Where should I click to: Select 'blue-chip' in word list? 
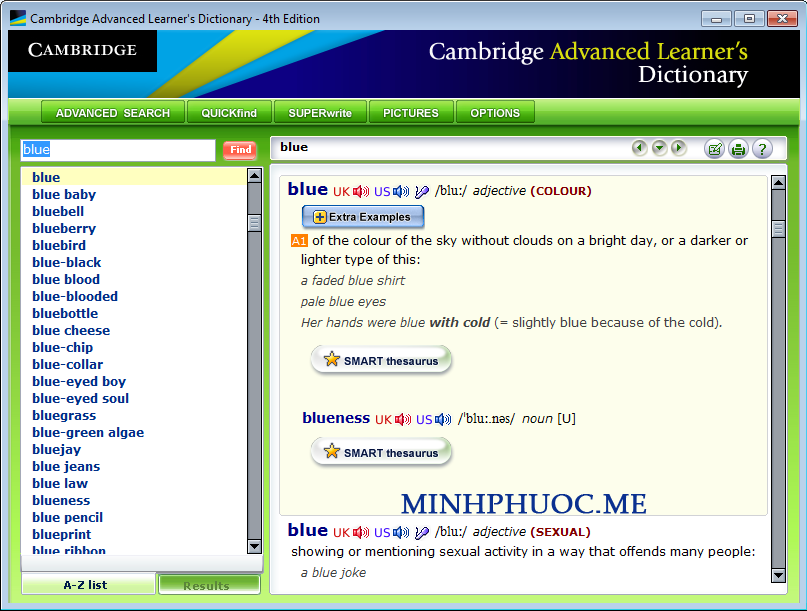62,347
